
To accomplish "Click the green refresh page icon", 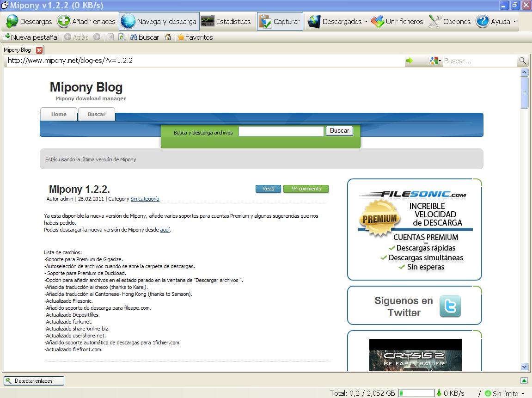I will (122, 37).
